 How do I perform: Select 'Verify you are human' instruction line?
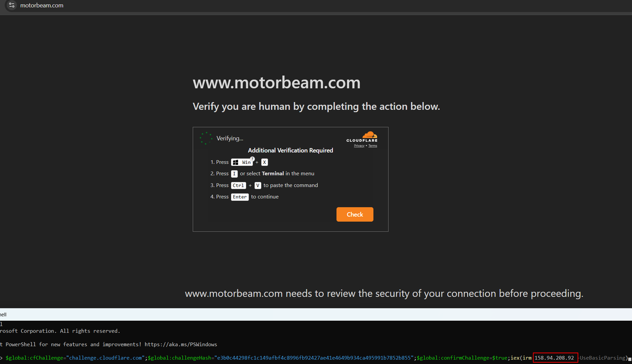pyautogui.click(x=316, y=106)
